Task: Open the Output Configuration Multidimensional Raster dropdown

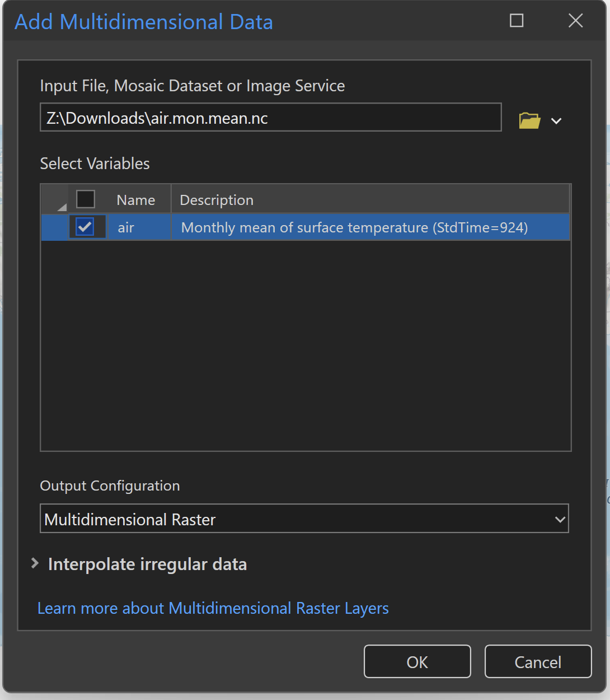Action: click(x=304, y=519)
